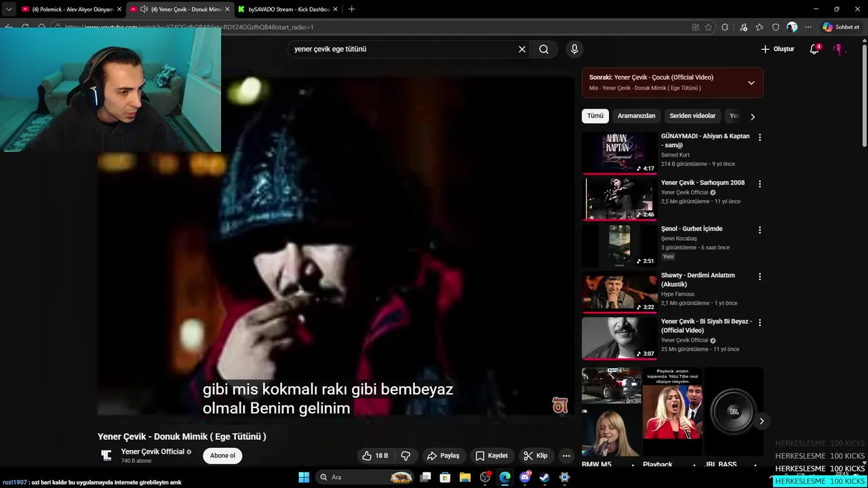Open the Oluştur create menu
Image resolution: width=868 pixels, height=488 pixels.
(x=777, y=49)
